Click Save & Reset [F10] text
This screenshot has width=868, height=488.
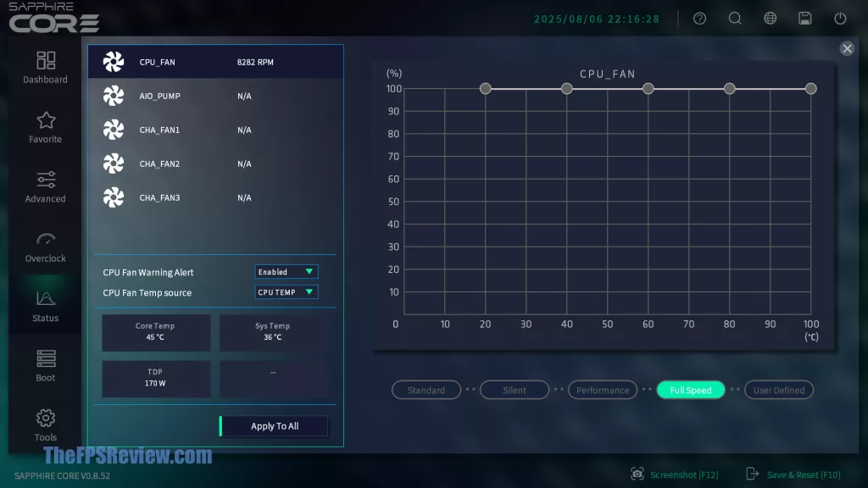click(x=804, y=474)
